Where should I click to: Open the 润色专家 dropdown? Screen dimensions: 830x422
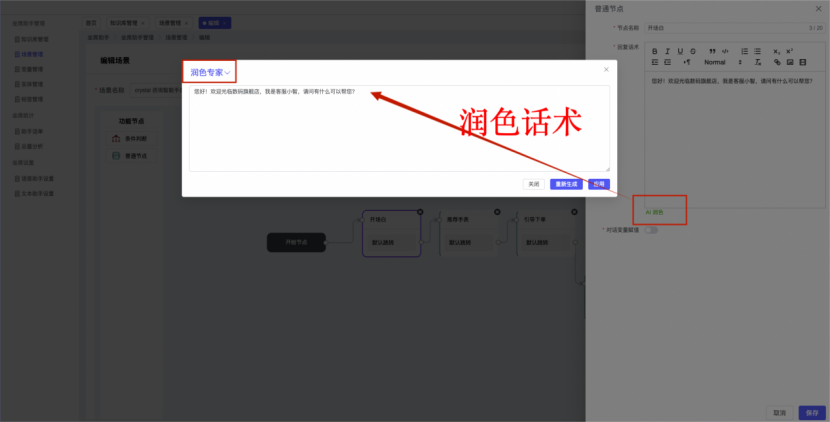(x=210, y=72)
